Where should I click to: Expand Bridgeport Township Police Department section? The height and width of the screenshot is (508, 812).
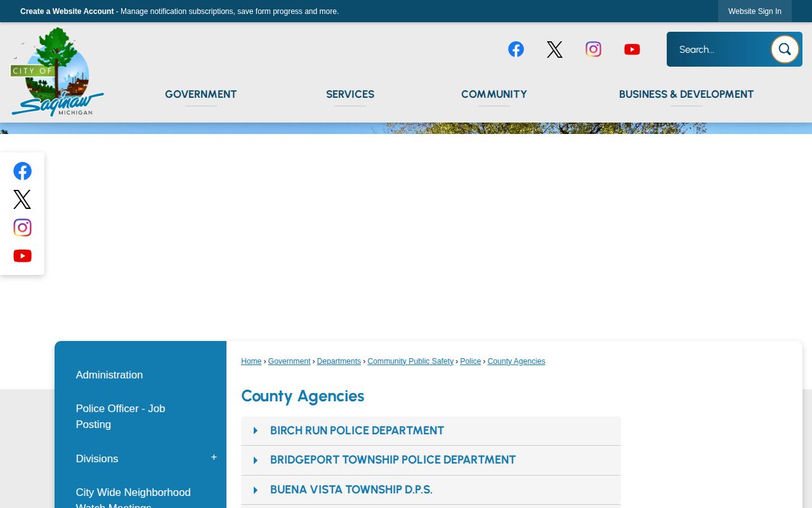[431, 460]
